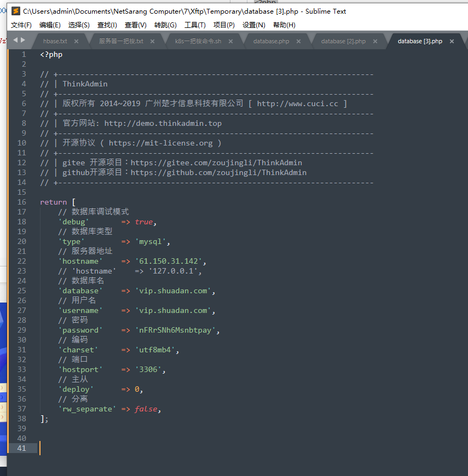Close the hbase.txt tab
468x476 pixels.
[76, 41]
